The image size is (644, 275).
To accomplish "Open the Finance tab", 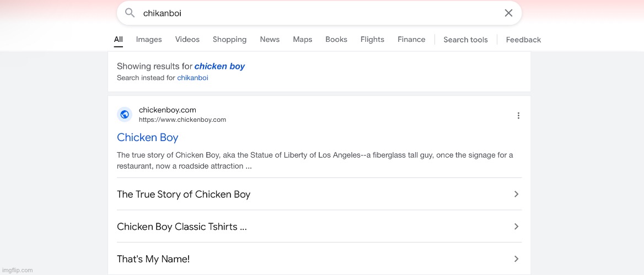I will point(411,40).
